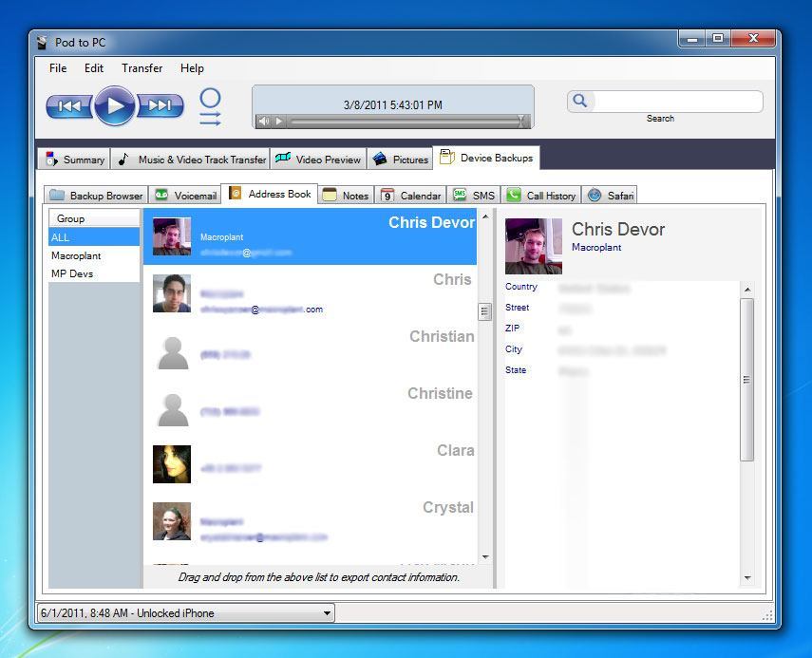
Task: Click the Group column header
Action: [94, 218]
